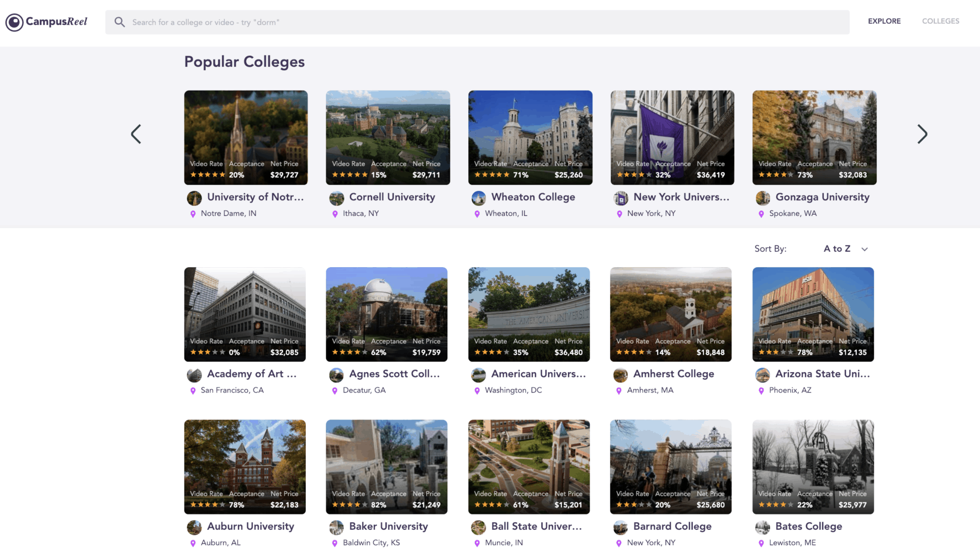Click American Univers… title
Image resolution: width=980 pixels, height=552 pixels.
click(x=538, y=374)
